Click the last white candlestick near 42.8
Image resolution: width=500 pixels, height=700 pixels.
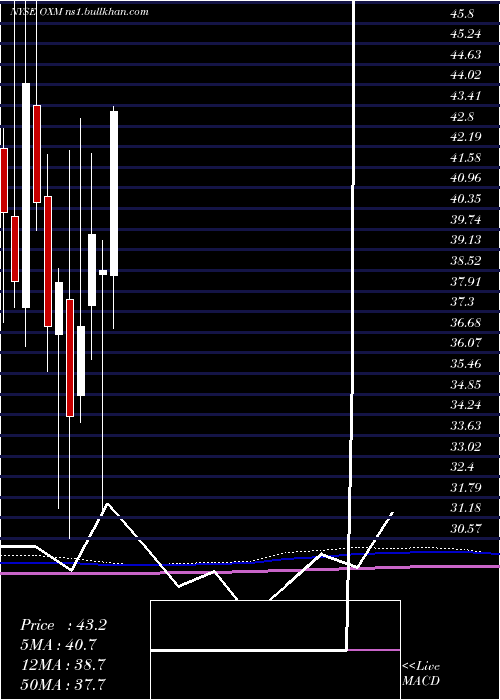(x=114, y=193)
